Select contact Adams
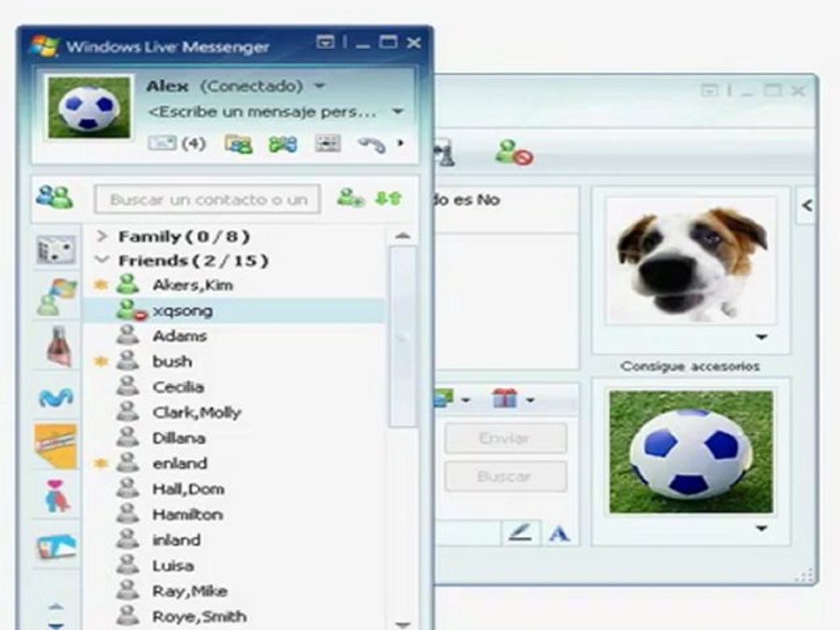Screen dimensions: 840x630 (x=180, y=336)
